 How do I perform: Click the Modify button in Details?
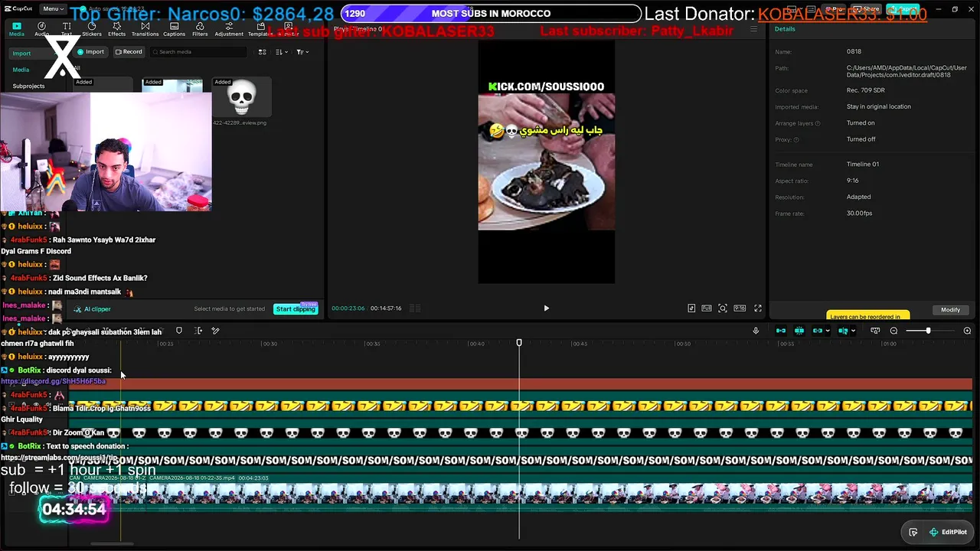pyautogui.click(x=950, y=310)
